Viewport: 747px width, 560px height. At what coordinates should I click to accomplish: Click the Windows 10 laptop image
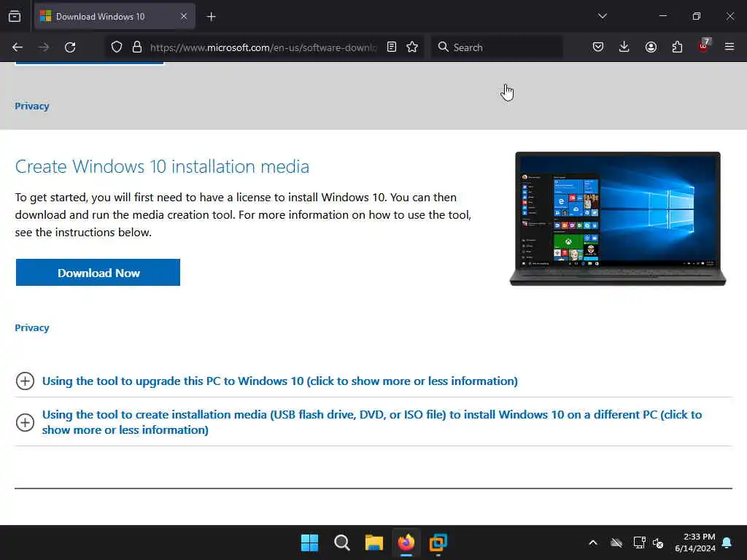coord(618,219)
